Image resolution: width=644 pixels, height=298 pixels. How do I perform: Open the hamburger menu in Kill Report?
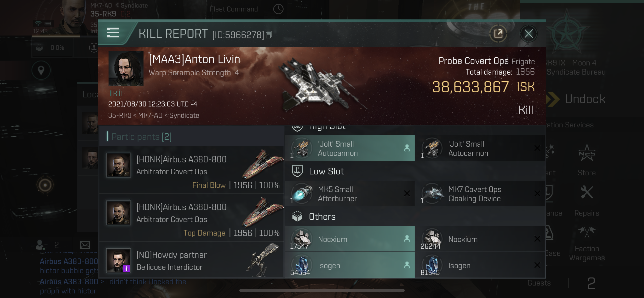click(x=113, y=33)
